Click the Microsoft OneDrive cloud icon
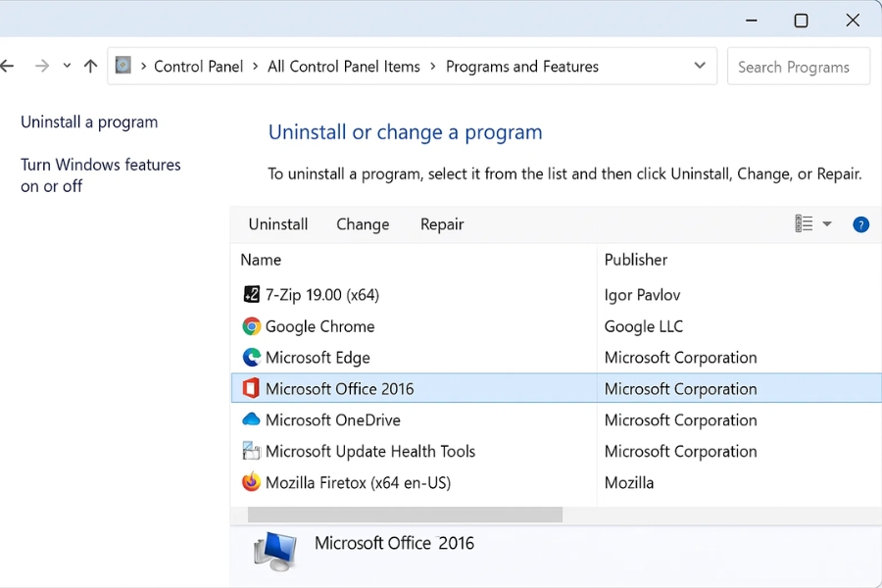Viewport: 882px width, 588px height. point(251,420)
